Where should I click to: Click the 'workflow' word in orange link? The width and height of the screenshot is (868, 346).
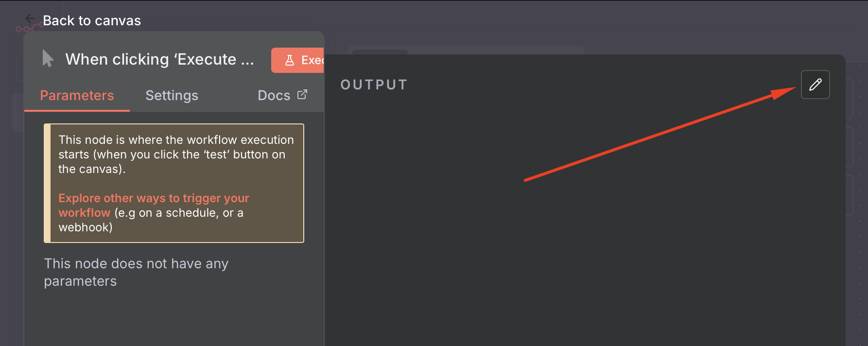[85, 213]
